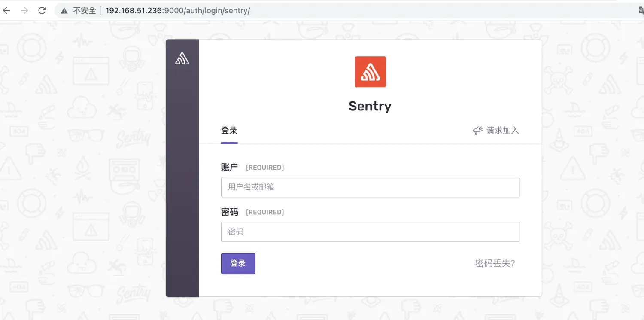
Task: Click the purple 登录 button
Action: [x=238, y=263]
